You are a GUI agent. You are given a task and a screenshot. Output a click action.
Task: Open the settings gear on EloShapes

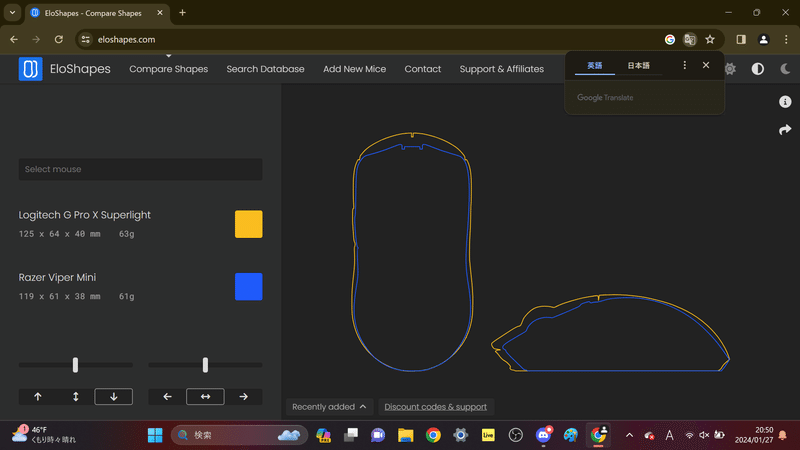point(730,69)
